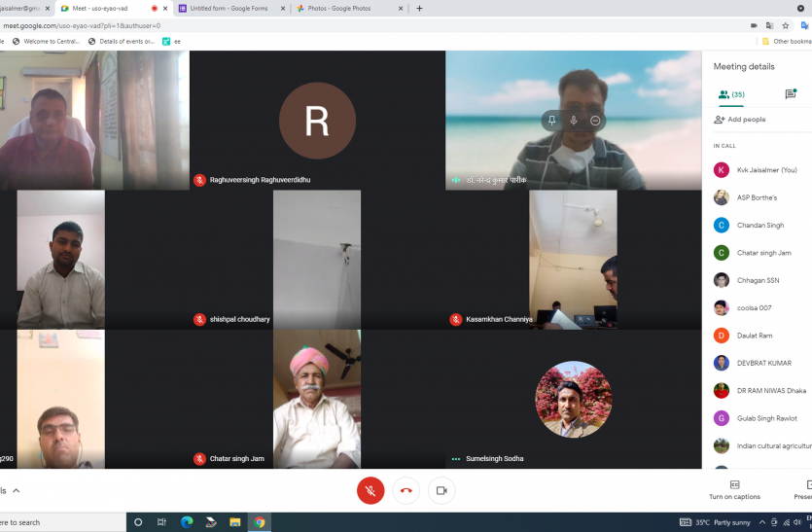Click the address bar URL

tap(82, 25)
